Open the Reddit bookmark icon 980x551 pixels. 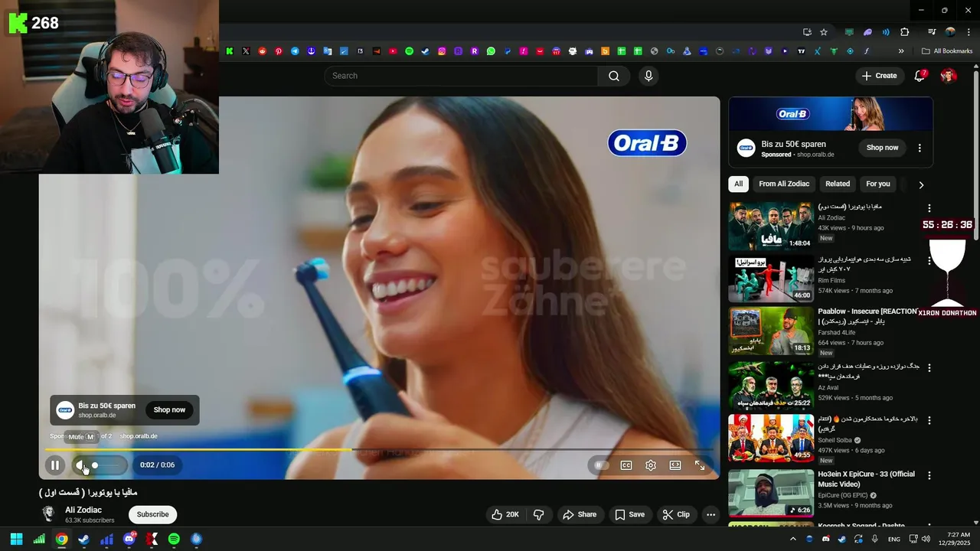263,51
